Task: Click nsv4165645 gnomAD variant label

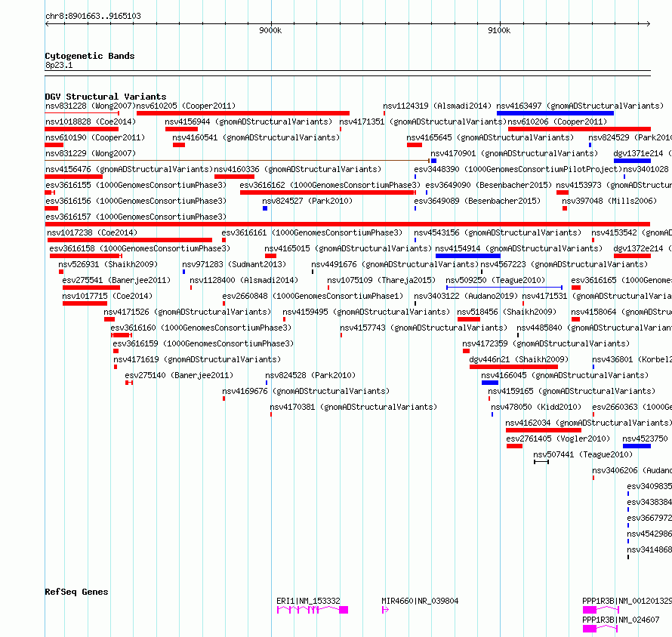Action: click(x=490, y=137)
